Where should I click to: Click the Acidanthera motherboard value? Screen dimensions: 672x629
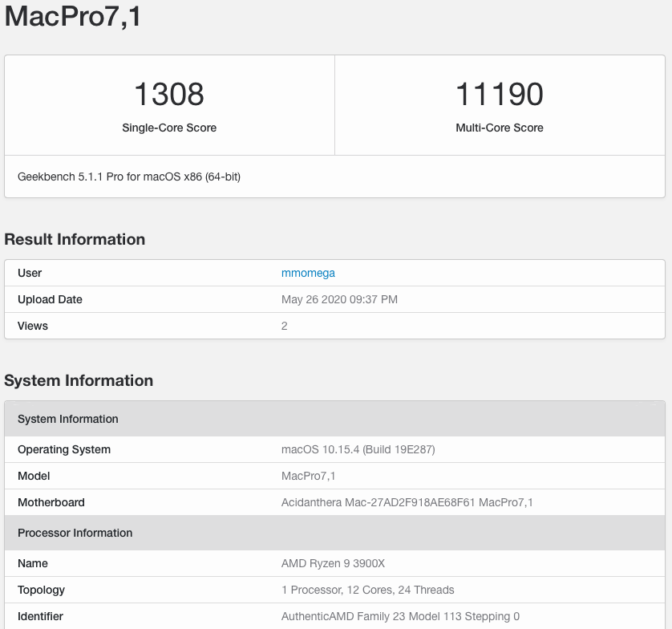407,502
